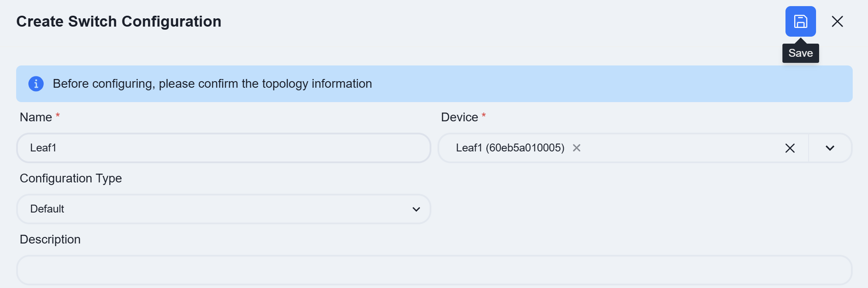Click the Save tooltip label
The height and width of the screenshot is (288, 868).
[800, 53]
